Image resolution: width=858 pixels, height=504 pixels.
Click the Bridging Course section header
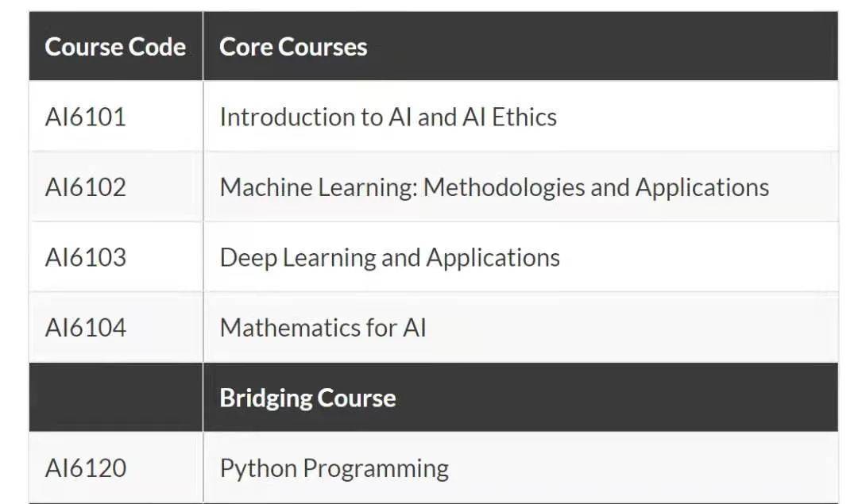pyautogui.click(x=307, y=398)
